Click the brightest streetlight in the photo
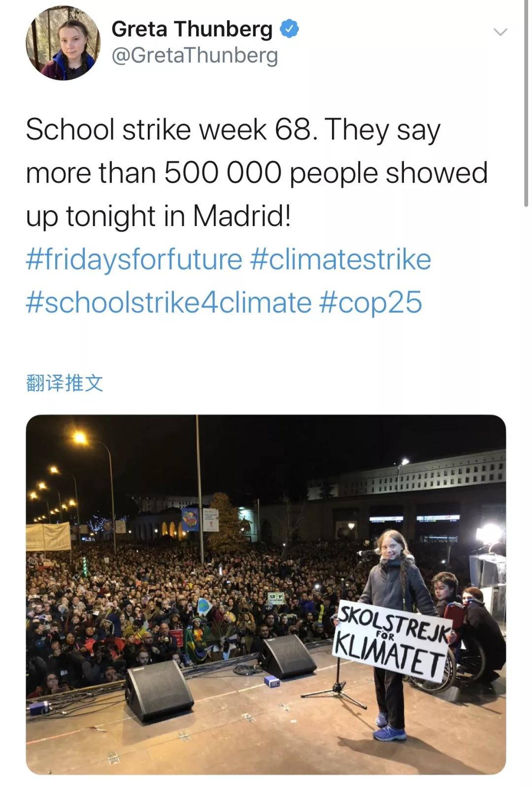The width and height of the screenshot is (532, 787). pyautogui.click(x=79, y=437)
